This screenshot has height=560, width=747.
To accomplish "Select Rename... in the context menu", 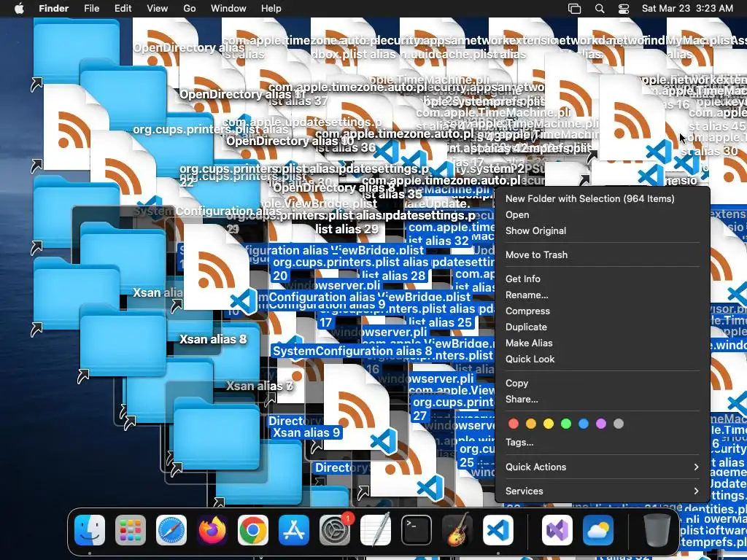I will tap(603, 295).
